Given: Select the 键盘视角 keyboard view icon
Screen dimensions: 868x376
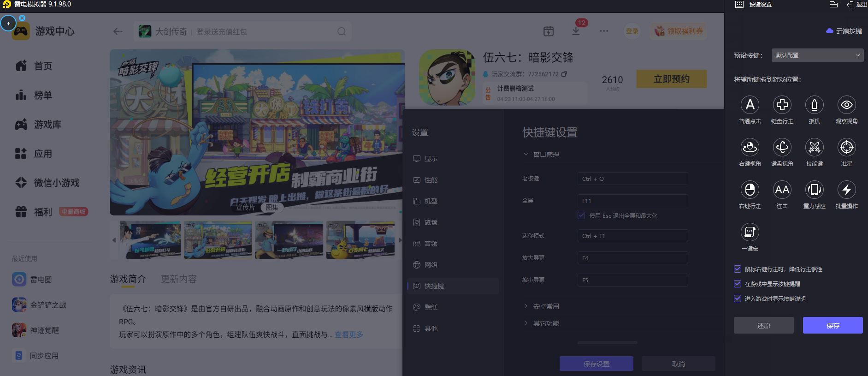Looking at the screenshot, I should 782,147.
